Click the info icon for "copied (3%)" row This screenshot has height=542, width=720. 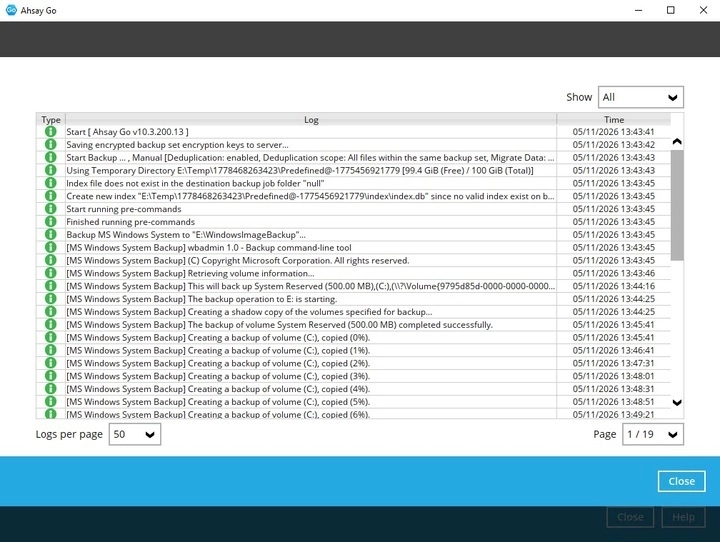51,376
